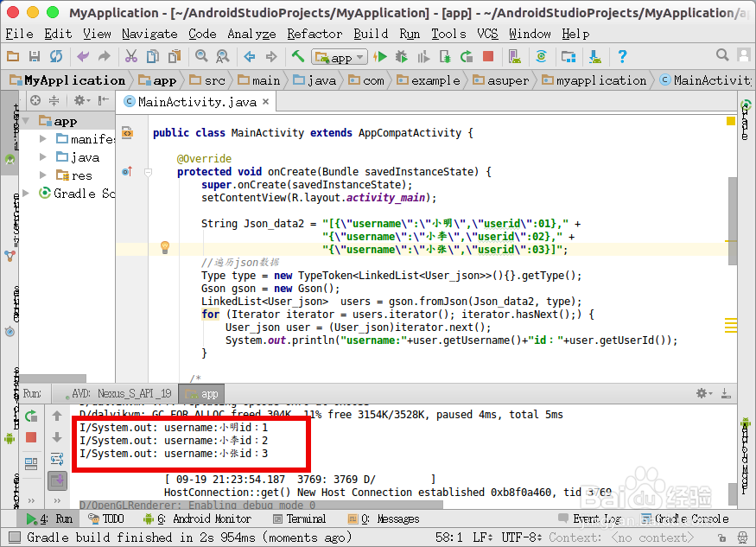Image resolution: width=756 pixels, height=547 pixels.
Task: Click the LF line separator selector
Action: [x=483, y=537]
